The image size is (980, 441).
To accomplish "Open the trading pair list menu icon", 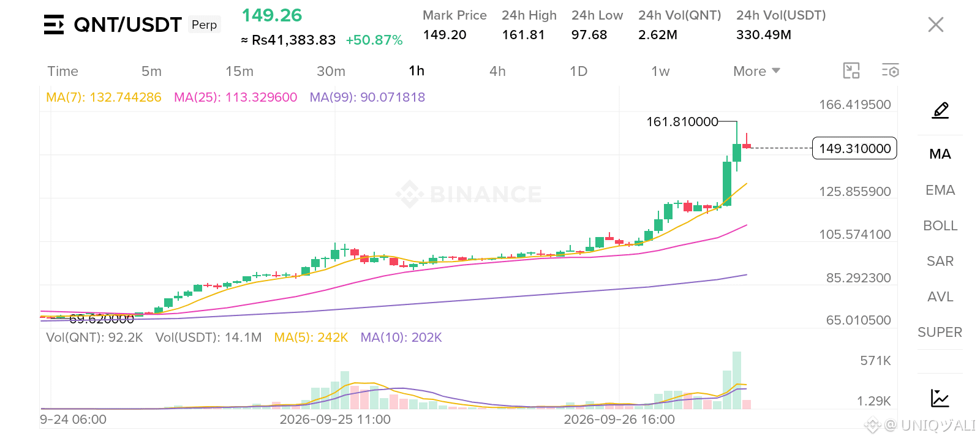I will [x=54, y=24].
